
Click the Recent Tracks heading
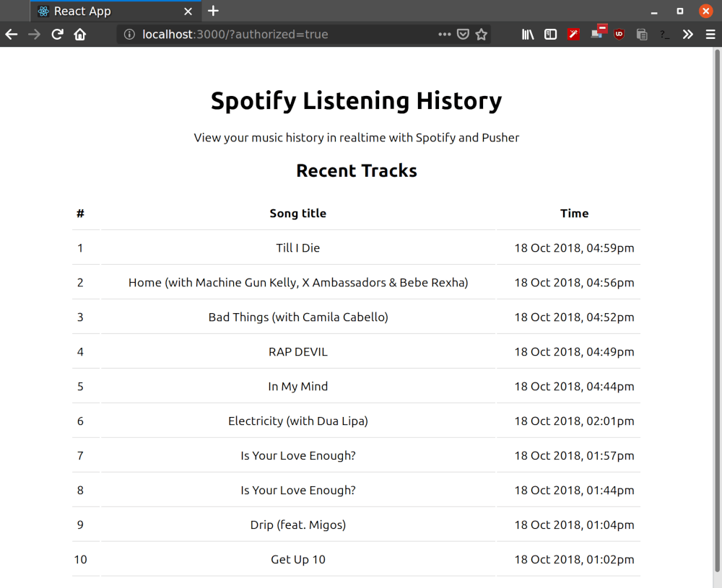coord(357,171)
